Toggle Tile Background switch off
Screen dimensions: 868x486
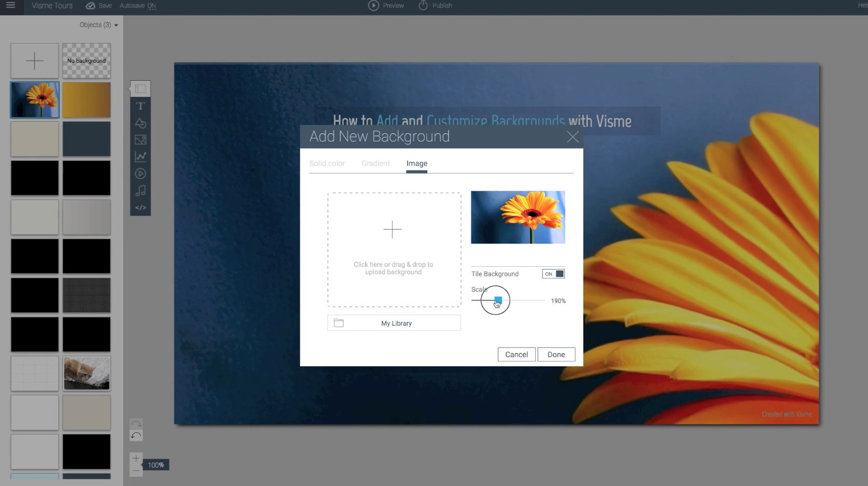pos(553,274)
